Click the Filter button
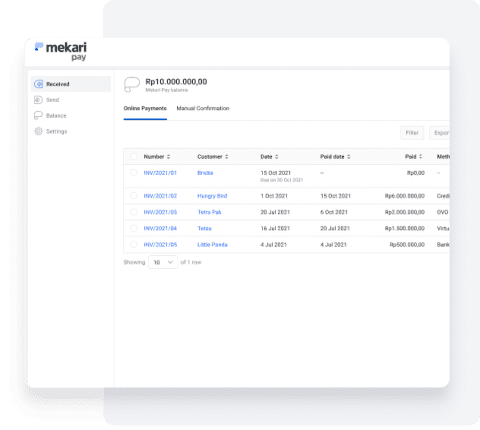480x430 pixels. point(412,133)
